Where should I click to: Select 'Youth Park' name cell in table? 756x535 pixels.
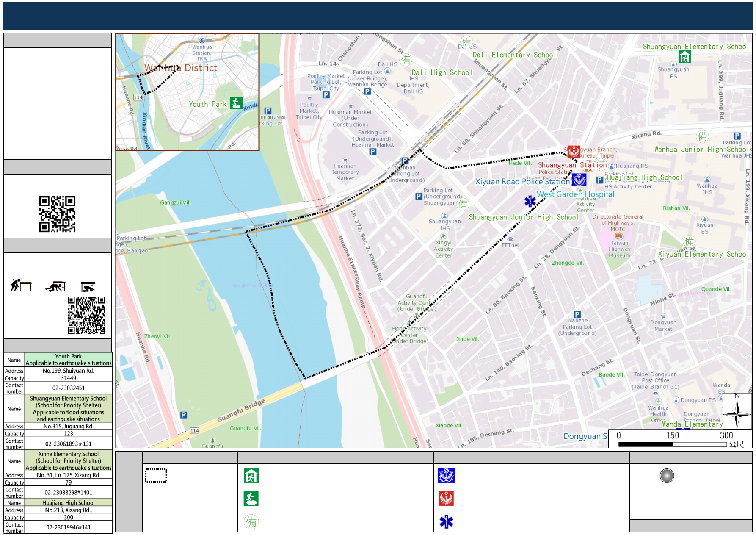pos(69,360)
